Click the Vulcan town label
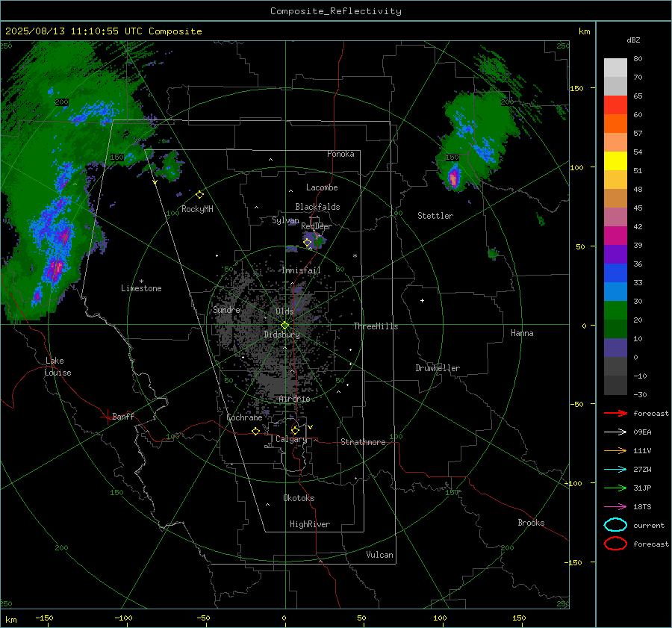 (379, 555)
